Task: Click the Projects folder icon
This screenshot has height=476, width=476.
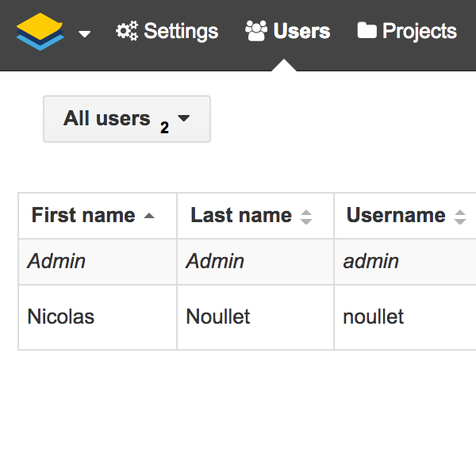Action: [367, 30]
